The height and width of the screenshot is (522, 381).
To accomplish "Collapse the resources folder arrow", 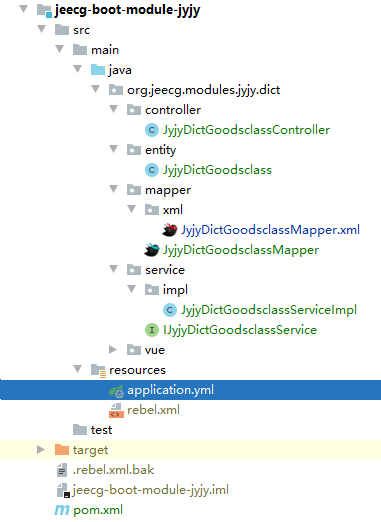I will 78,369.
